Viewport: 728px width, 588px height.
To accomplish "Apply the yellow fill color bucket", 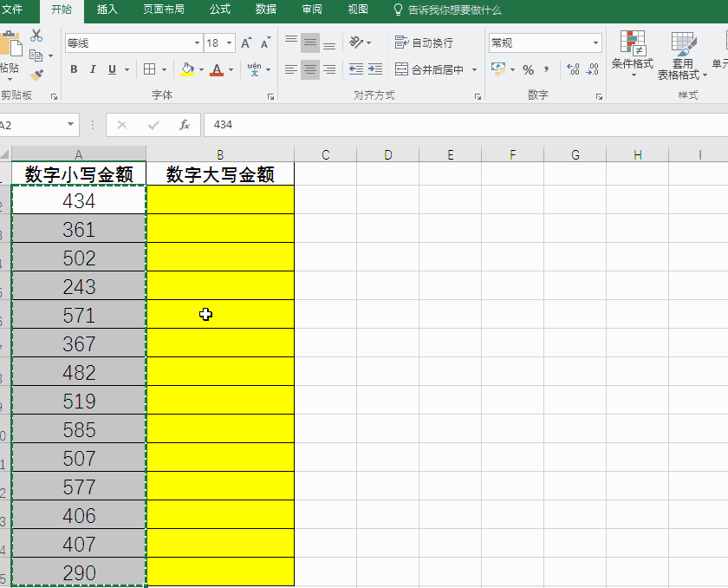I will point(187,69).
